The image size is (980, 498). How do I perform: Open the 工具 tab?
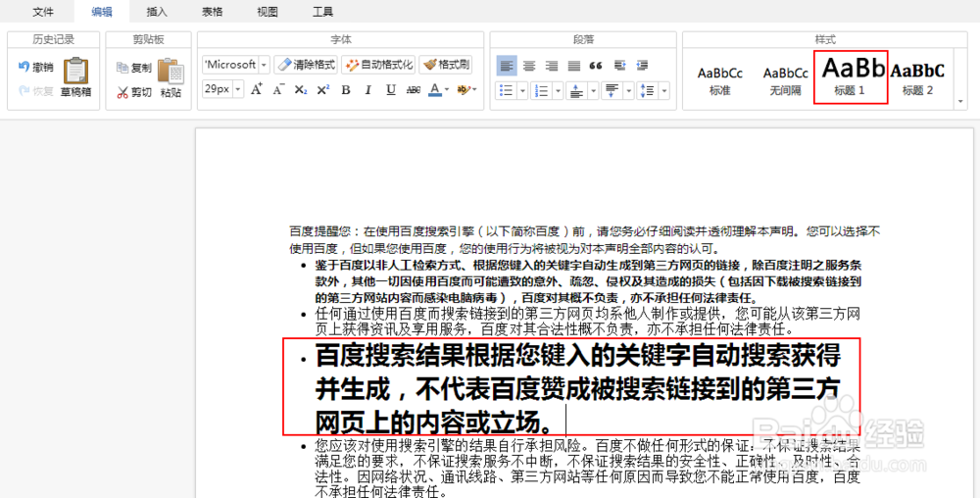[322, 11]
